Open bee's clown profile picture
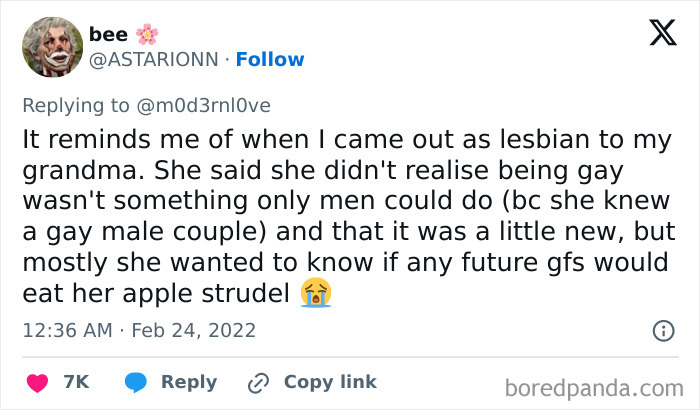 coord(50,48)
